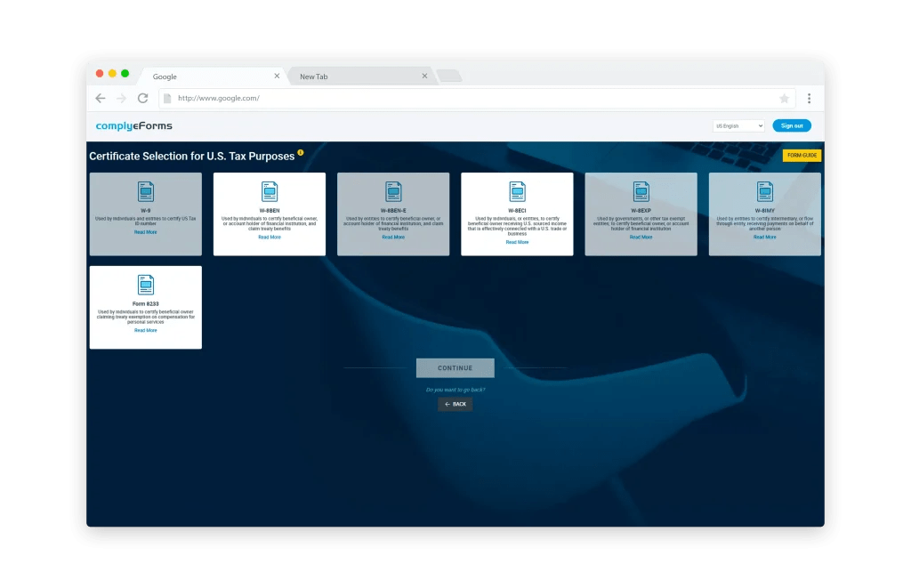Screen dimensions: 911x588
Task: Select the W-8IMY form icon
Action: pos(764,190)
